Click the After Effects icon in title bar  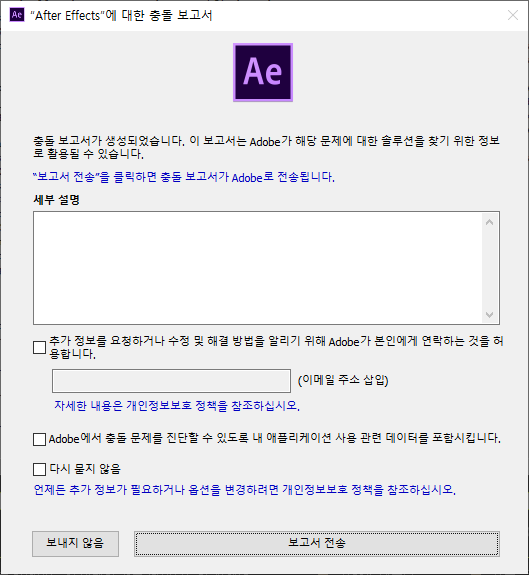click(x=16, y=15)
